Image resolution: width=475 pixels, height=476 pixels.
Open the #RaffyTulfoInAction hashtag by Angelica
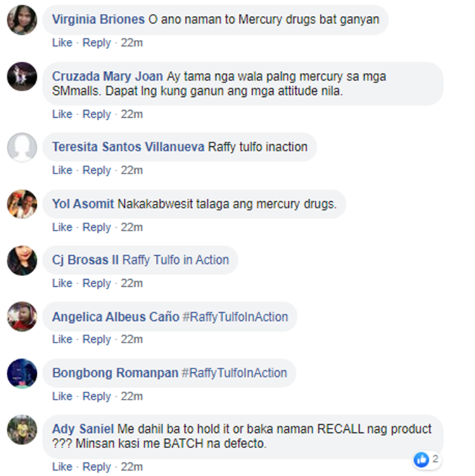[x=235, y=317]
